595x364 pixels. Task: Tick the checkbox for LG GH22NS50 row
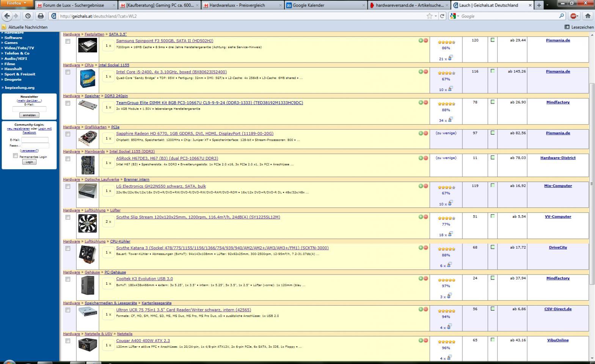68,187
